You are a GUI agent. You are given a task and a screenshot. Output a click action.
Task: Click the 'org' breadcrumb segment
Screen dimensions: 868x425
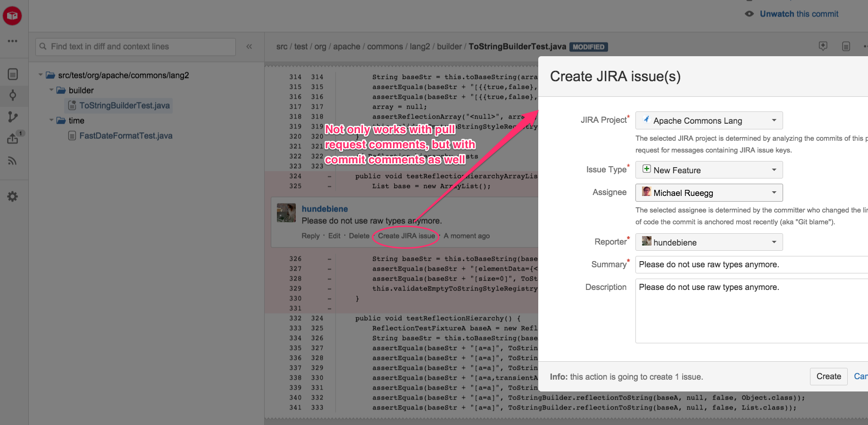320,46
